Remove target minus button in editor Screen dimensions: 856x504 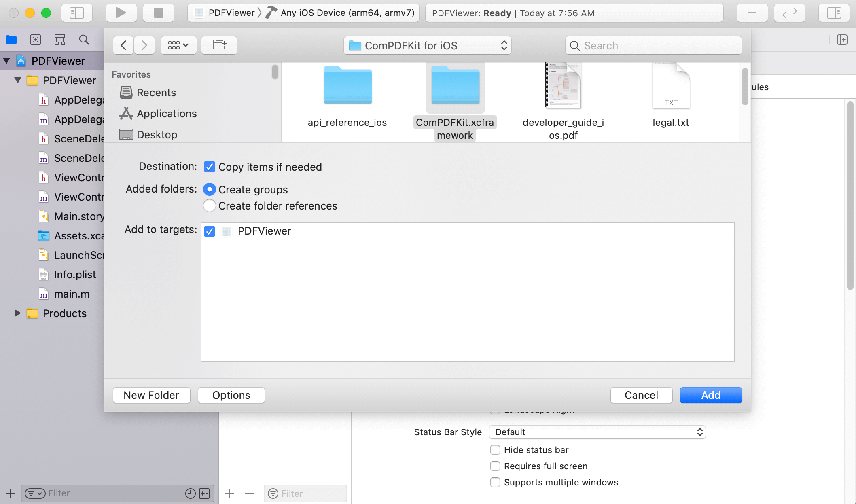(x=250, y=493)
